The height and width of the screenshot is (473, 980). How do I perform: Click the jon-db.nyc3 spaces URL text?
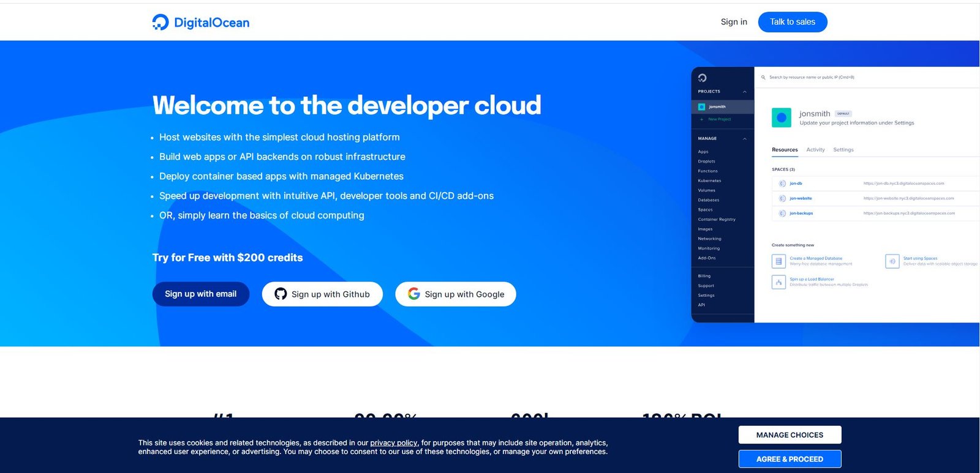(x=903, y=184)
